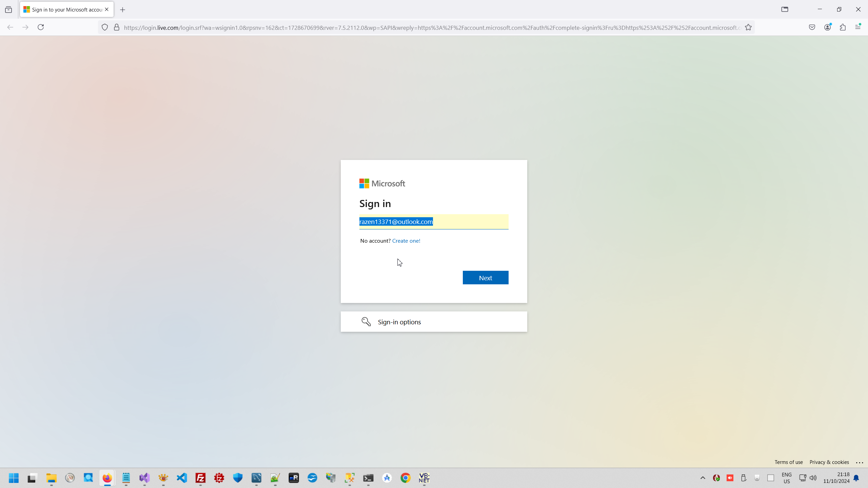Show tracking protection shield info

point(105,27)
